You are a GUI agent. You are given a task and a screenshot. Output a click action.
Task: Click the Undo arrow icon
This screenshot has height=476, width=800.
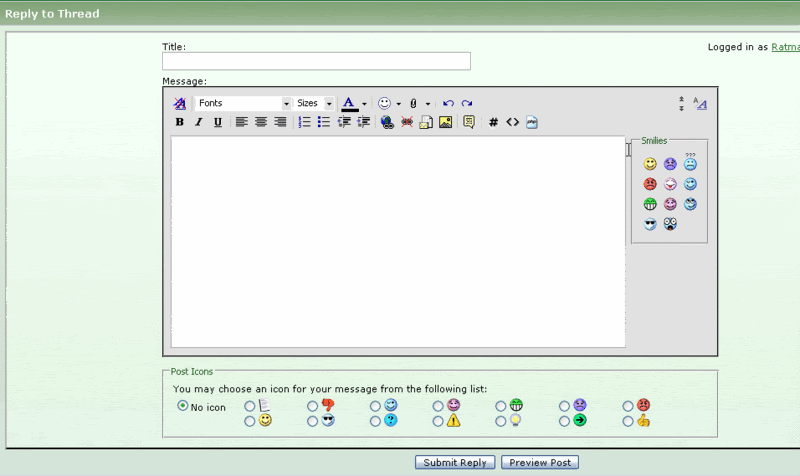[x=448, y=103]
